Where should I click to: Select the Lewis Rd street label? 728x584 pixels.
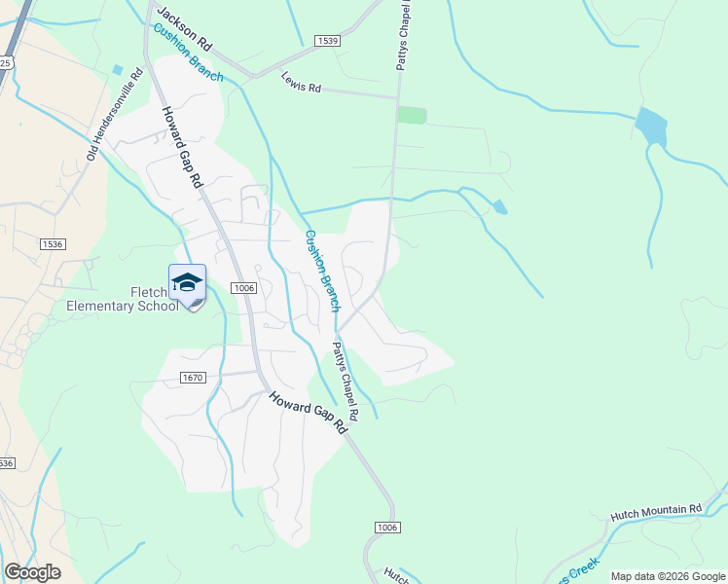[301, 82]
